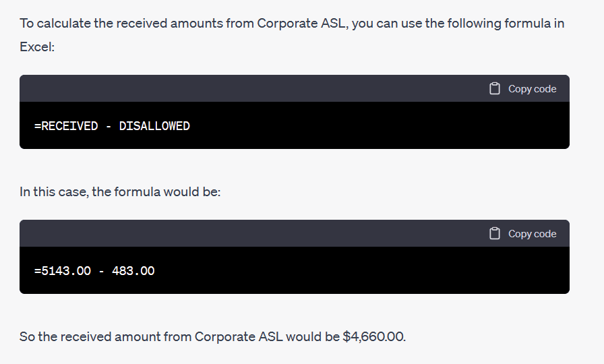The height and width of the screenshot is (364, 604).
Task: Click the clipboard icon above RECEIVED - DISALLOWED formula
Action: (x=495, y=88)
